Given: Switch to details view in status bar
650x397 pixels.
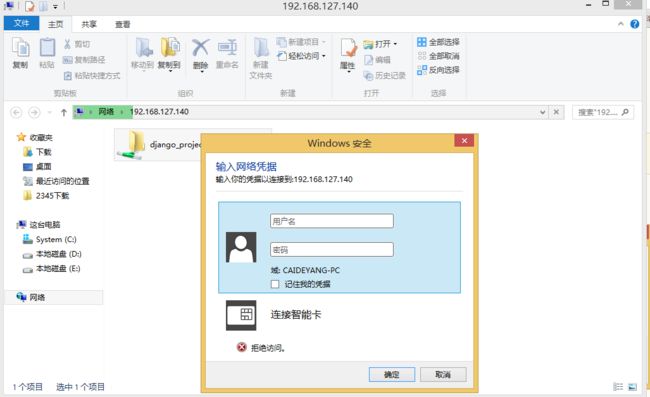Looking at the screenshot, I should (618, 387).
